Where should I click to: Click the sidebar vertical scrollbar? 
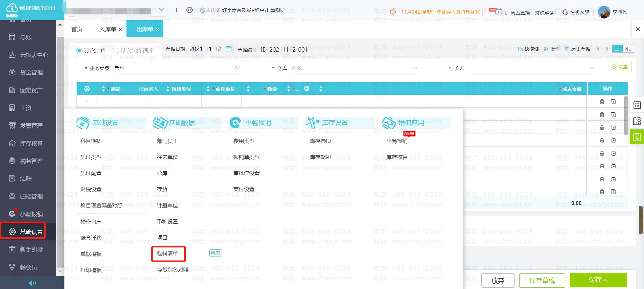[x=60, y=148]
